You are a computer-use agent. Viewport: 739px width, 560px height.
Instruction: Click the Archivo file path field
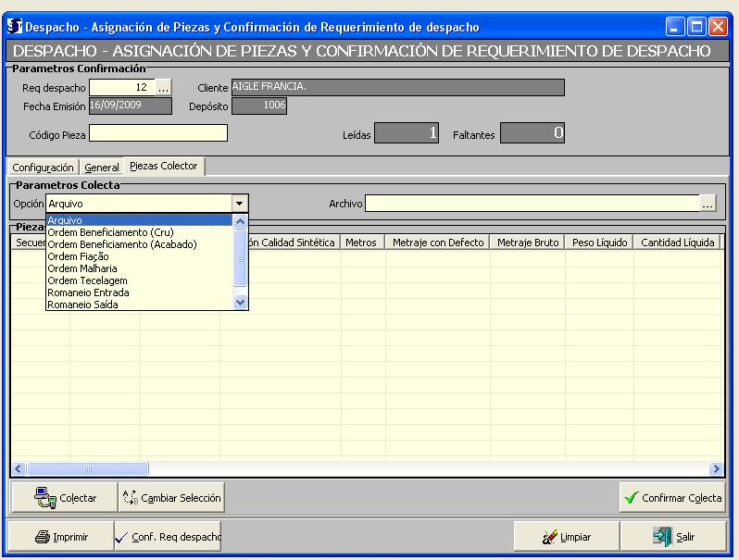click(532, 204)
